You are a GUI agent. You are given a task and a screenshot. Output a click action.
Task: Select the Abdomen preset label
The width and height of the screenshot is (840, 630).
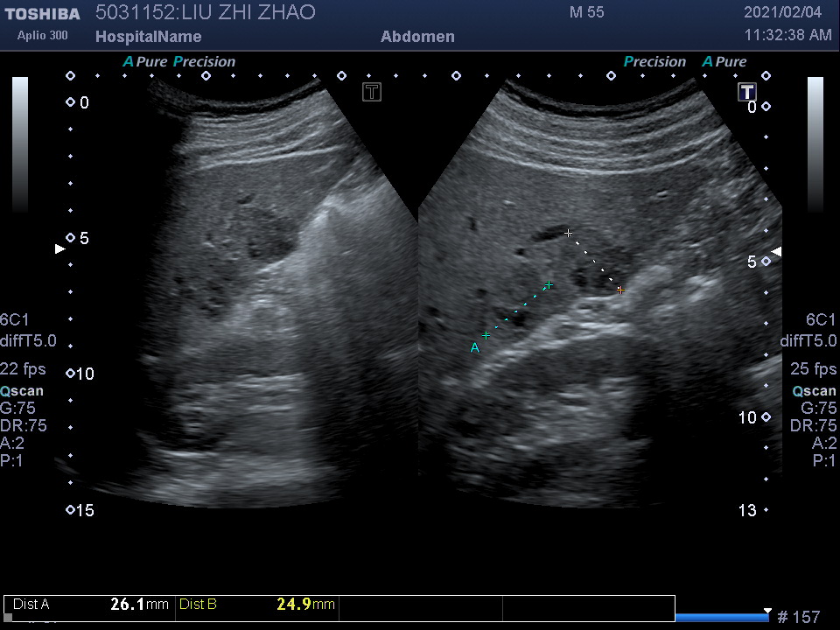pos(417,37)
